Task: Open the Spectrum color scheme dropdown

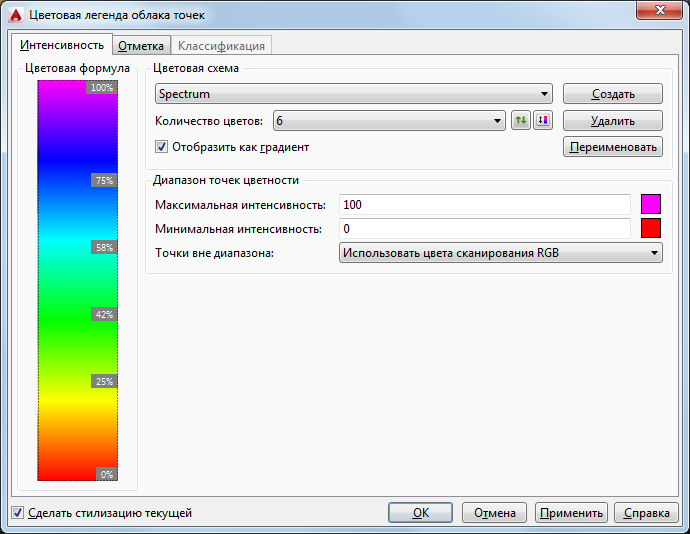Action: click(x=354, y=94)
